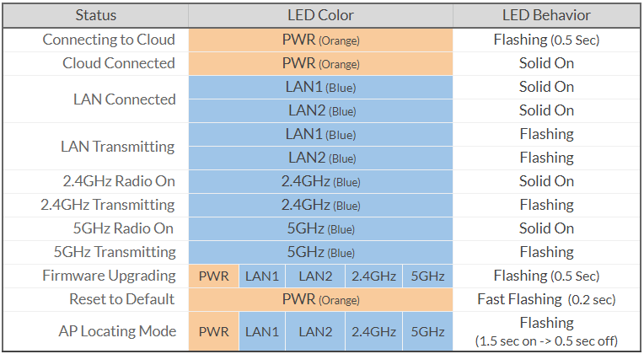Click orange PWR cell in Firmware Upgrading row
This screenshot has width=644, height=354.
214,276
